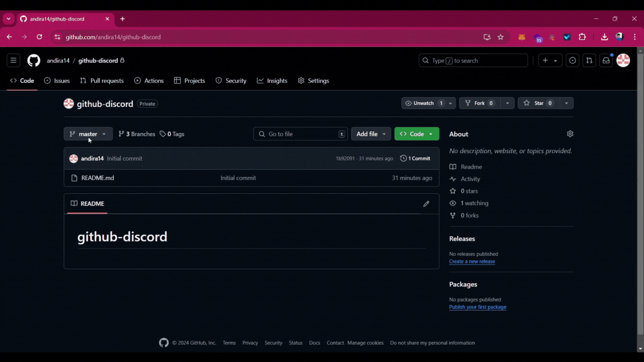The image size is (644, 362).
Task: Click the install app icon in the address bar
Action: tap(487, 37)
